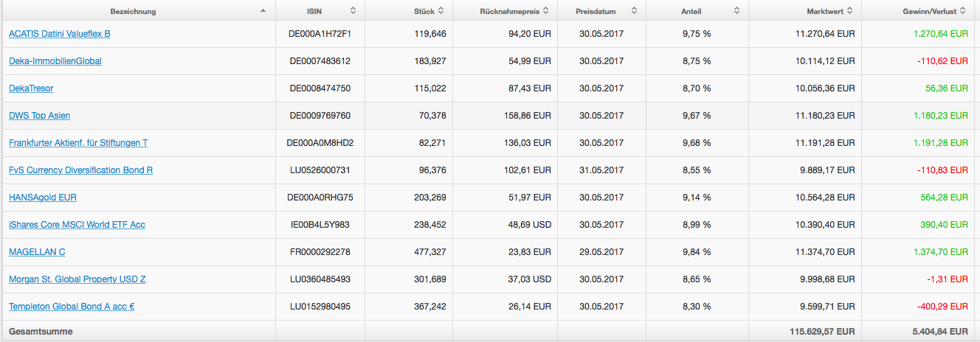Open Templeton Global Bond A acc € link
The image size is (980, 342).
click(x=71, y=307)
